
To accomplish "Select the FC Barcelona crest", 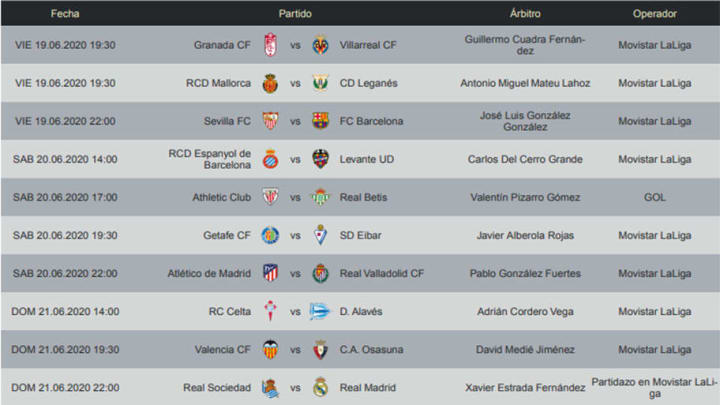I will (321, 121).
